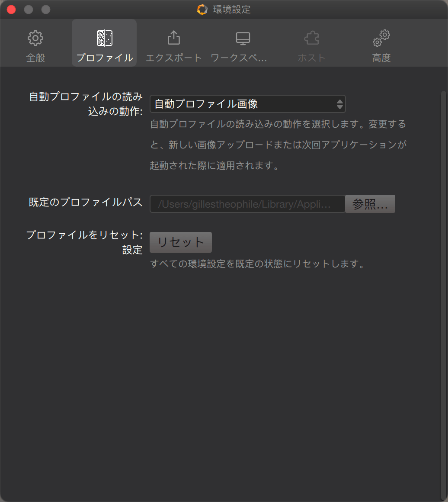Image resolution: width=448 pixels, height=502 pixels.
Task: Click the vertical scrollbar on the right
Action: point(444,295)
